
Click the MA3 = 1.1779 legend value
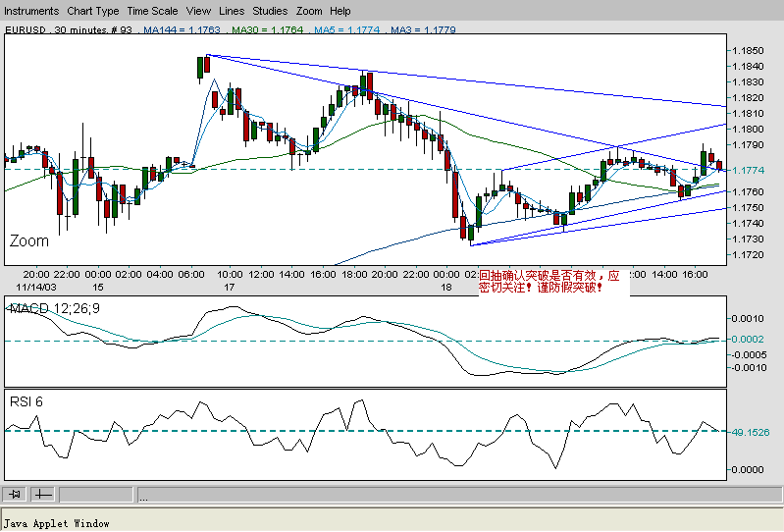click(x=423, y=29)
